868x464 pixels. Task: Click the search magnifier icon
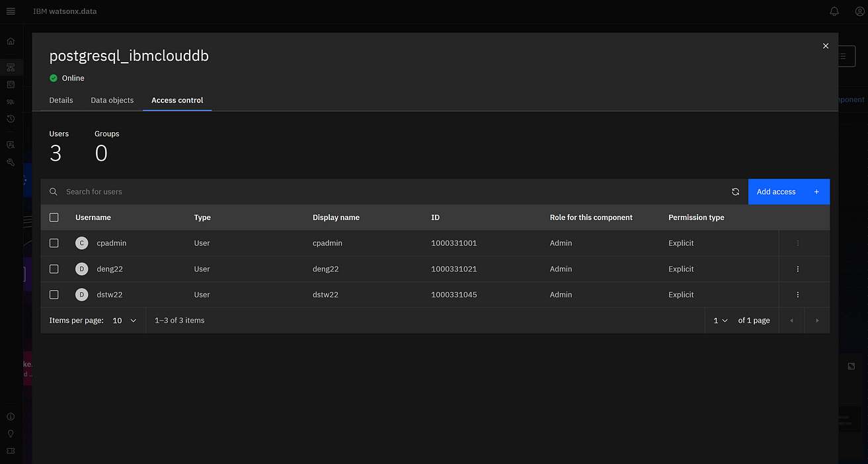54,192
